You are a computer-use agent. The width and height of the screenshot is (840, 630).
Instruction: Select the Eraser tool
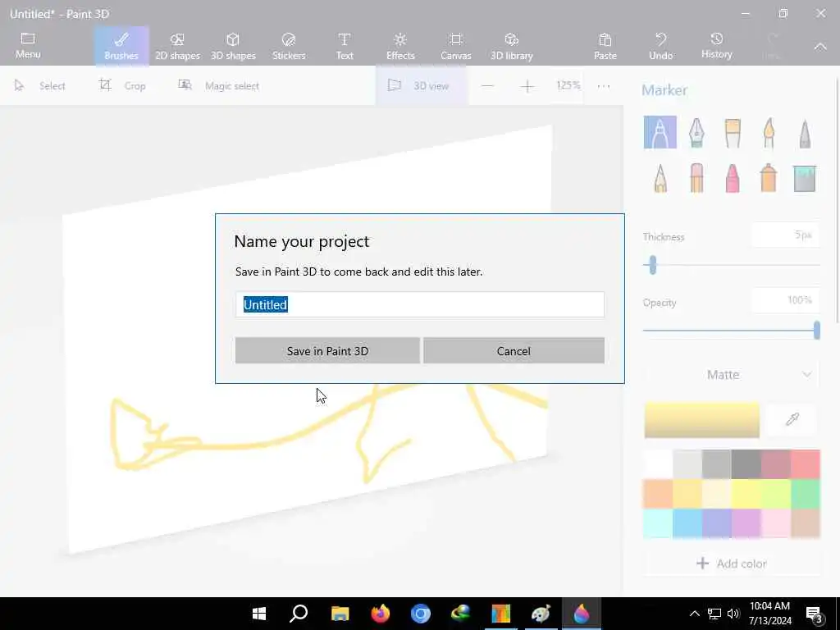pos(696,177)
